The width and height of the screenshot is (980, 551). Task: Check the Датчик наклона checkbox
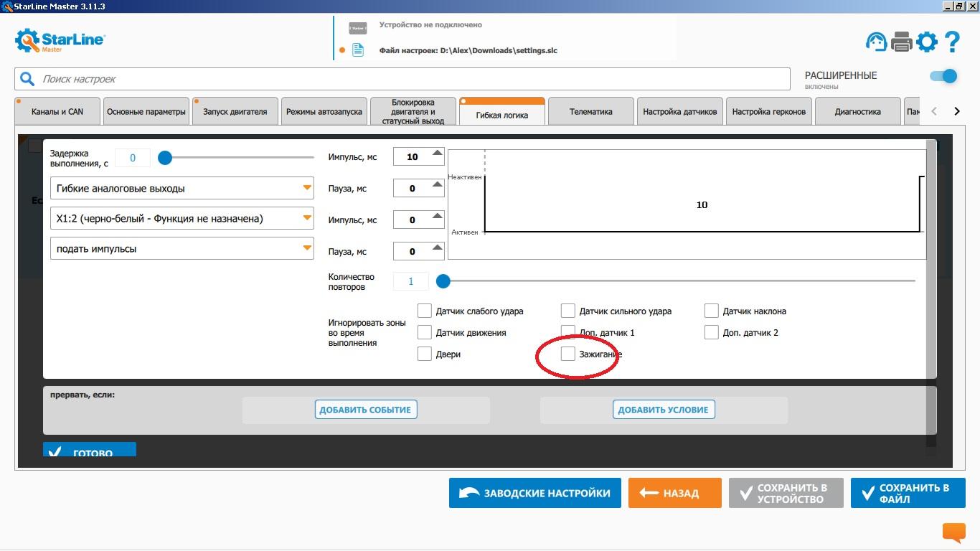[x=711, y=311]
